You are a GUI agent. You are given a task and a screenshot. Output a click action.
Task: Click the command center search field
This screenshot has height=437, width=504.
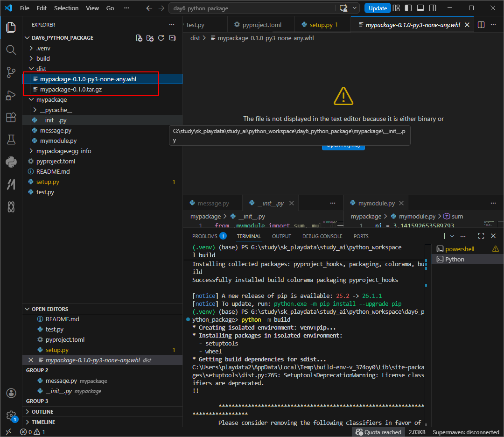click(x=252, y=8)
